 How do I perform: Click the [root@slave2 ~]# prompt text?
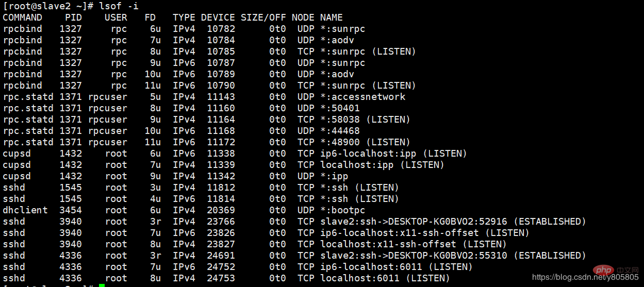pos(48,6)
